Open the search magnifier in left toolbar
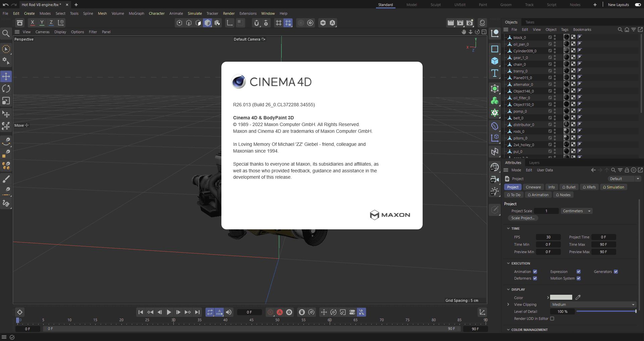Viewport: 644px width, 341px height. 6,33
